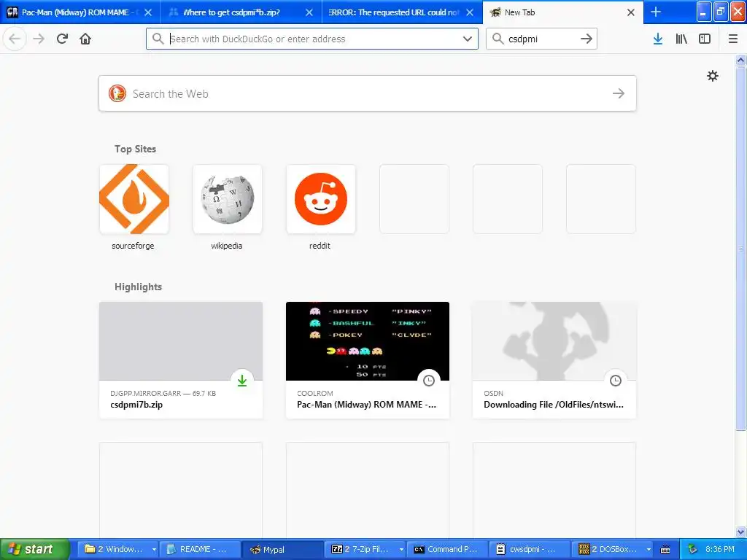Screen dimensions: 747x560
Task: Click the green download icon on csdpmi7b.zip card
Action: [242, 381]
